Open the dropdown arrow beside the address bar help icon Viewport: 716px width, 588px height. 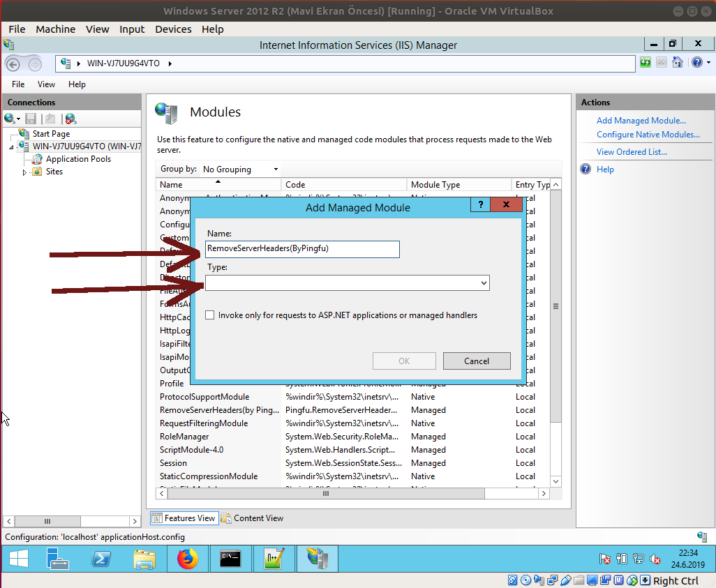click(x=708, y=63)
